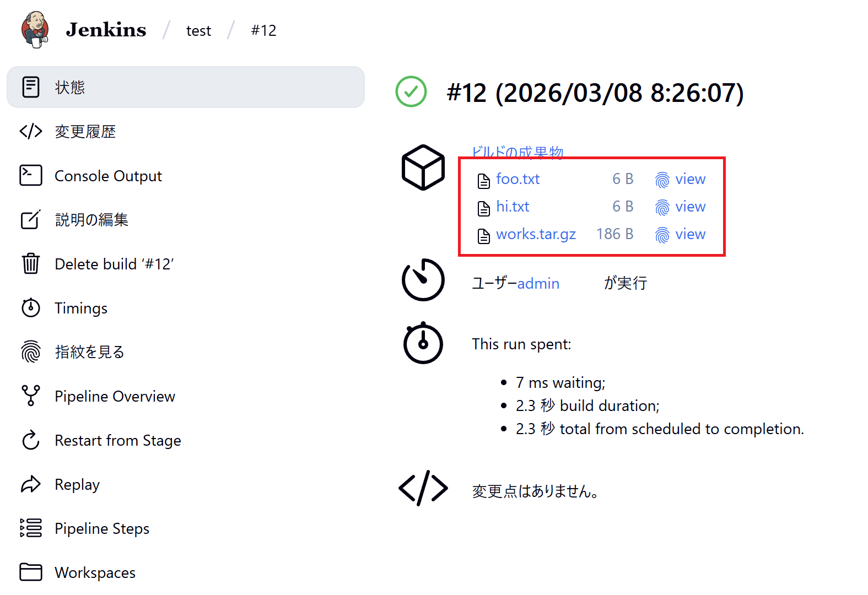The image size is (868, 595).
Task: Open Workspaces from the sidebar
Action: tap(95, 572)
